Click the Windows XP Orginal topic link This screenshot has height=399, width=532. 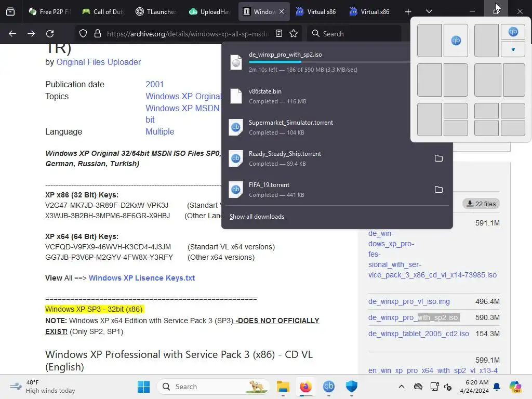[183, 96]
